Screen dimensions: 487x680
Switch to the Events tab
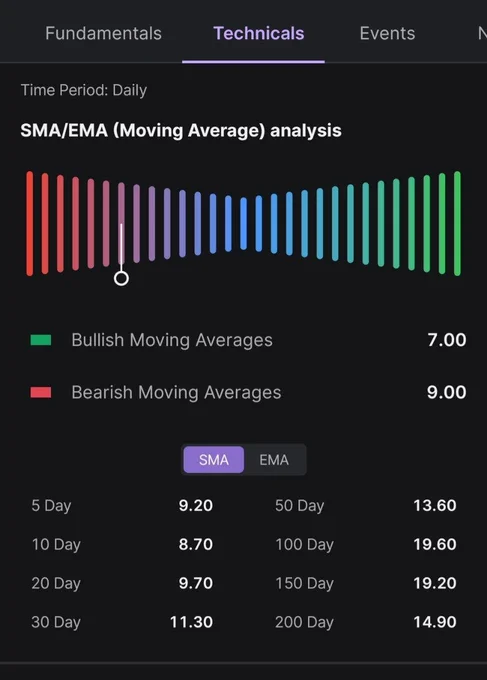coord(387,33)
